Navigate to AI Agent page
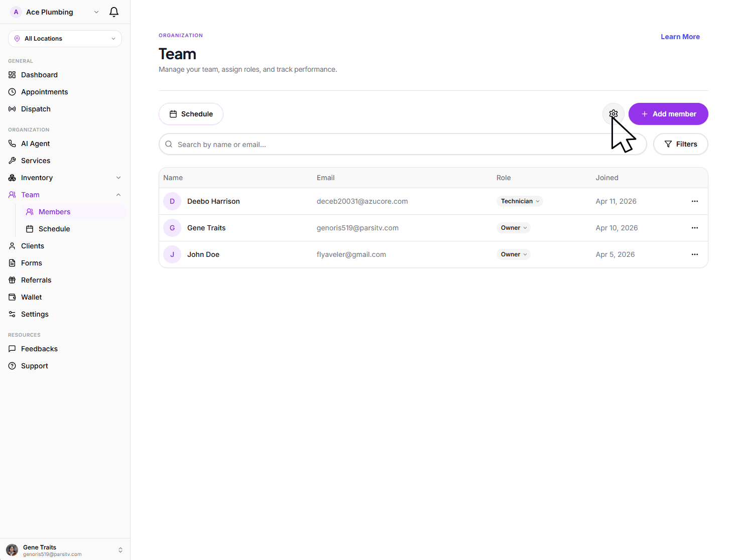 pyautogui.click(x=35, y=144)
